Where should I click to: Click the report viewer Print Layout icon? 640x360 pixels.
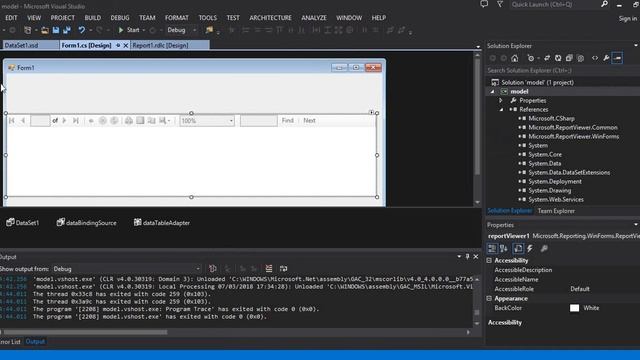pyautogui.click(x=140, y=121)
